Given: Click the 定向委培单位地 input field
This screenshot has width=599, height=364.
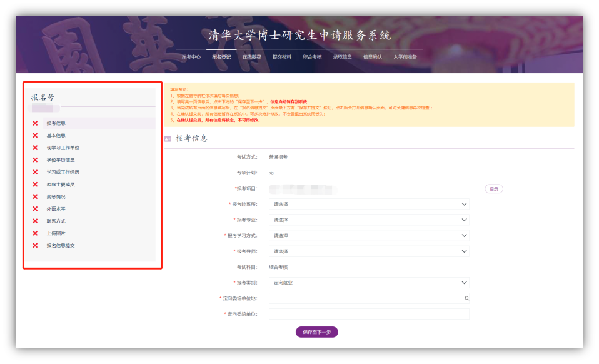Looking at the screenshot, I should (x=369, y=298).
